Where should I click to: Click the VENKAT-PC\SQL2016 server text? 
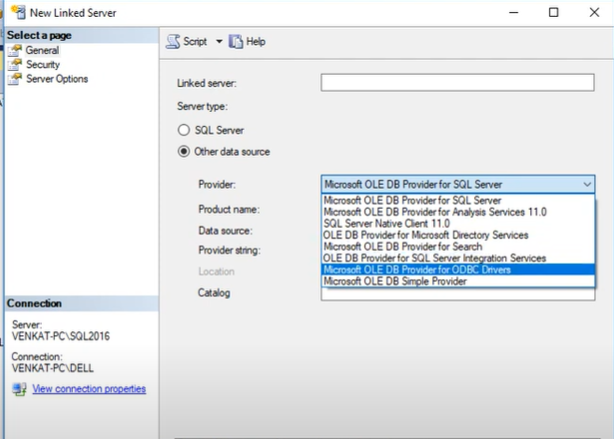pos(61,336)
